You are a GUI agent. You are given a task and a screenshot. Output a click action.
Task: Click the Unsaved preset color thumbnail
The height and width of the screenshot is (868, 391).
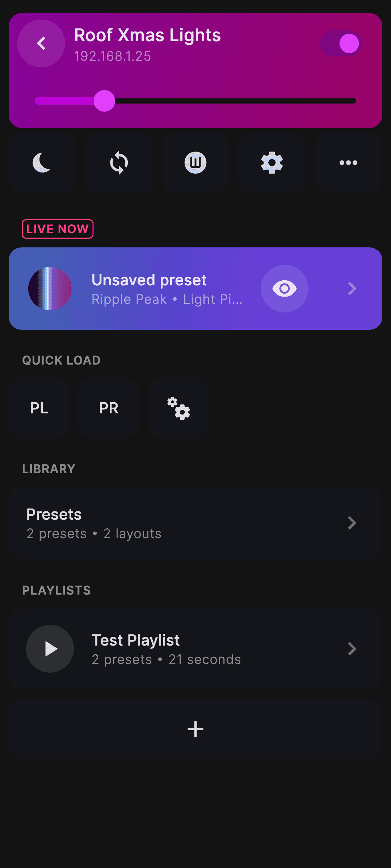pyautogui.click(x=50, y=289)
